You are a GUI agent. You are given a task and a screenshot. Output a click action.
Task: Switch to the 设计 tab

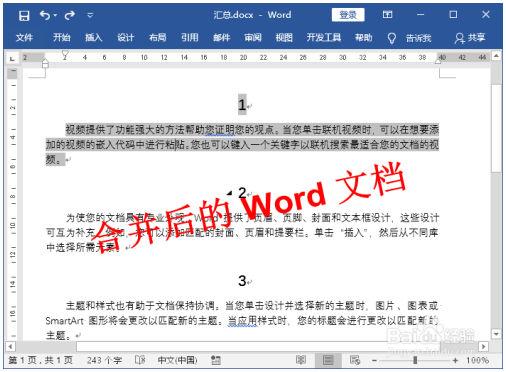point(125,37)
